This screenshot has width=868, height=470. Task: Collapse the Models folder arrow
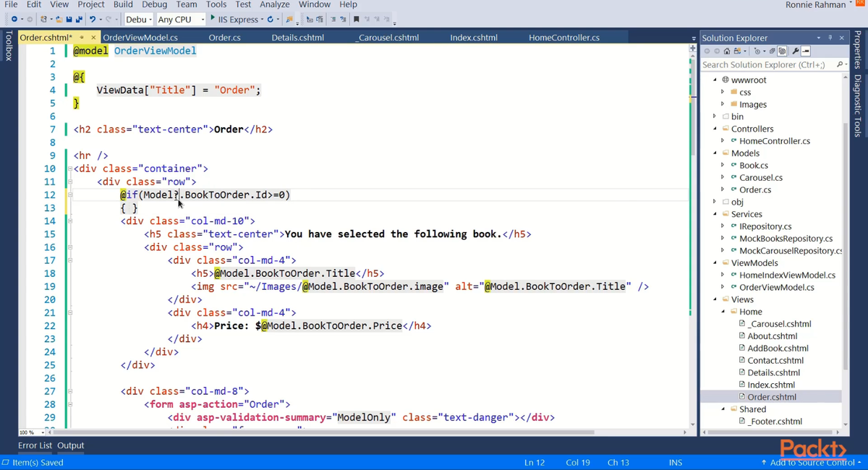pos(715,153)
